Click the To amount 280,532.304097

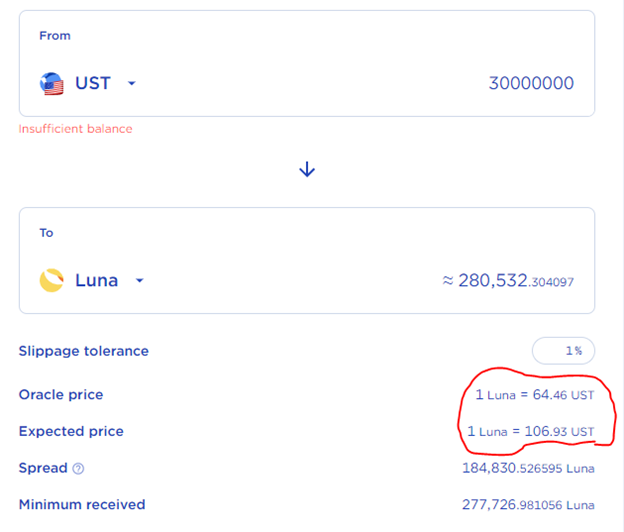point(508,281)
